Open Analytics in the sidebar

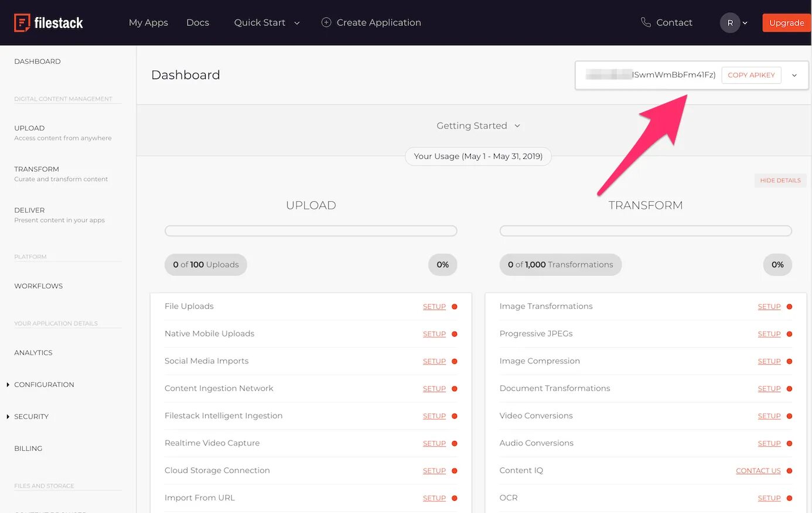pyautogui.click(x=33, y=352)
